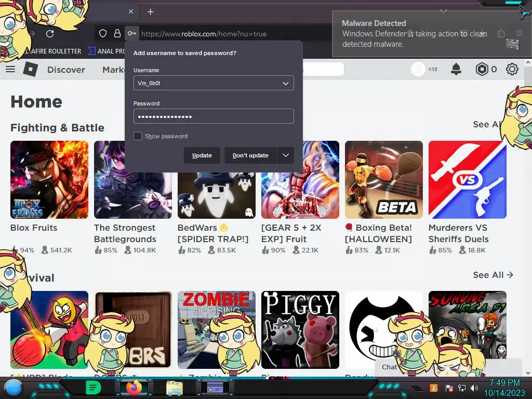532x399 pixels.
Task: Open the purple window app on taskbar
Action: 215,388
